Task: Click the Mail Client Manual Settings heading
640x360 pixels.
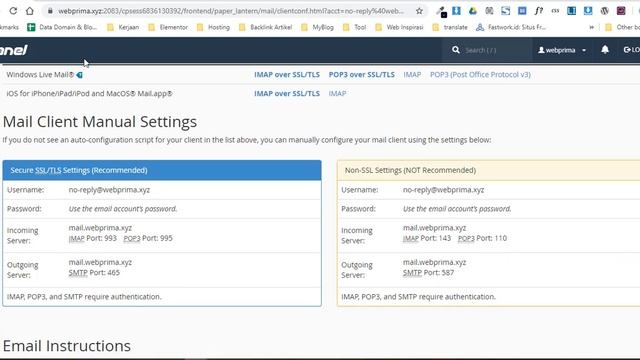Action: (100, 122)
